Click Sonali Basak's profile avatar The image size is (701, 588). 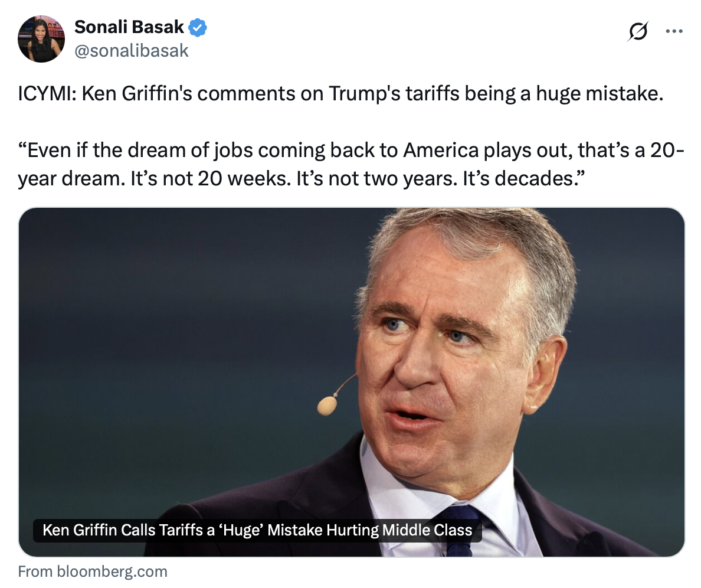click(x=41, y=39)
